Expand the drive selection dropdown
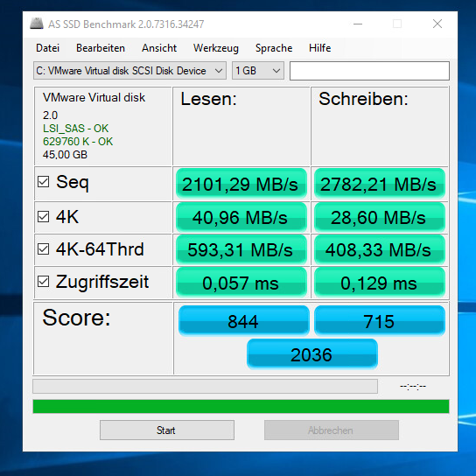Screen dimensions: 476x476 tap(129, 71)
